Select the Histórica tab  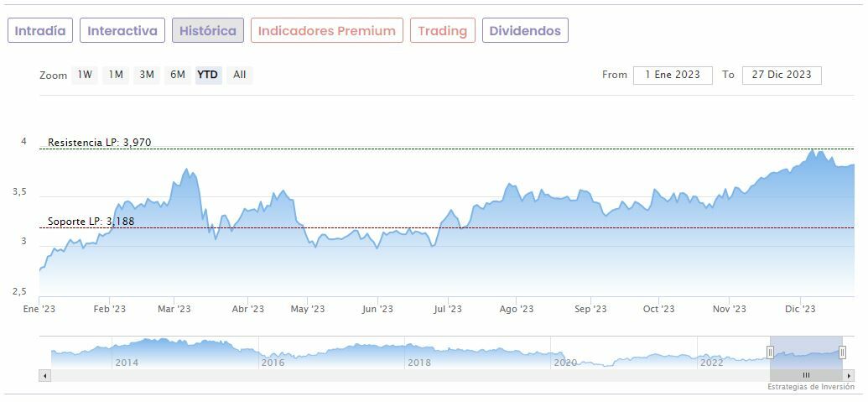tap(208, 31)
